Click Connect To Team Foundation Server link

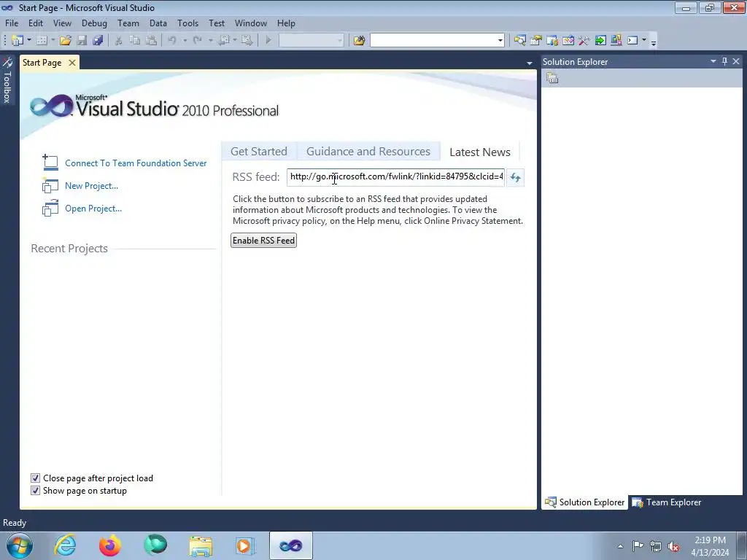pyautogui.click(x=136, y=163)
